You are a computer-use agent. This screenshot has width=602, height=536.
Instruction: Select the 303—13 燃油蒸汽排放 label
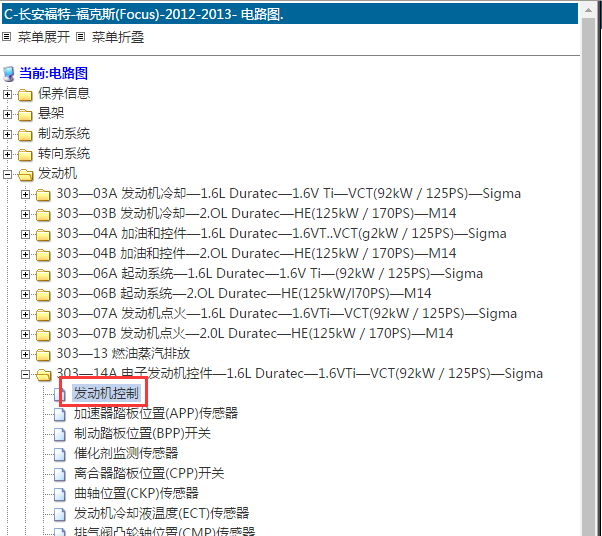tap(123, 353)
